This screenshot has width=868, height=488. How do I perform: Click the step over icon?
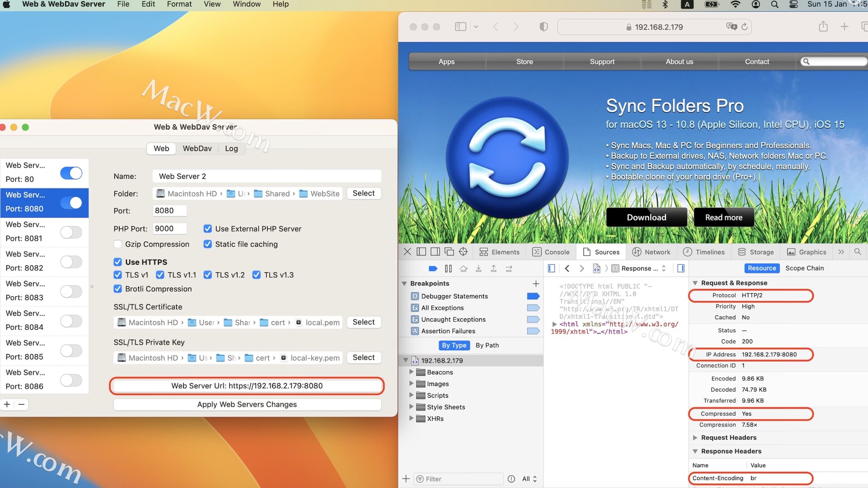pyautogui.click(x=463, y=268)
